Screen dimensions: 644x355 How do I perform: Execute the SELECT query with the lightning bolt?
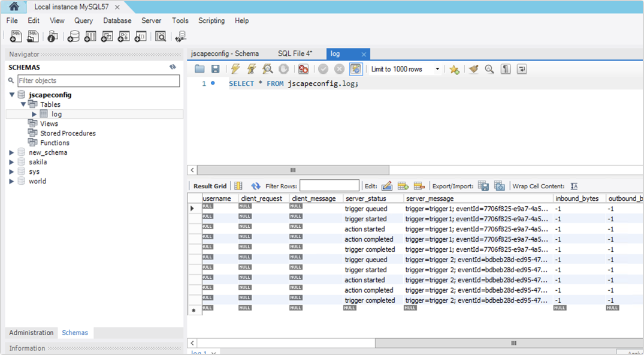tap(235, 68)
